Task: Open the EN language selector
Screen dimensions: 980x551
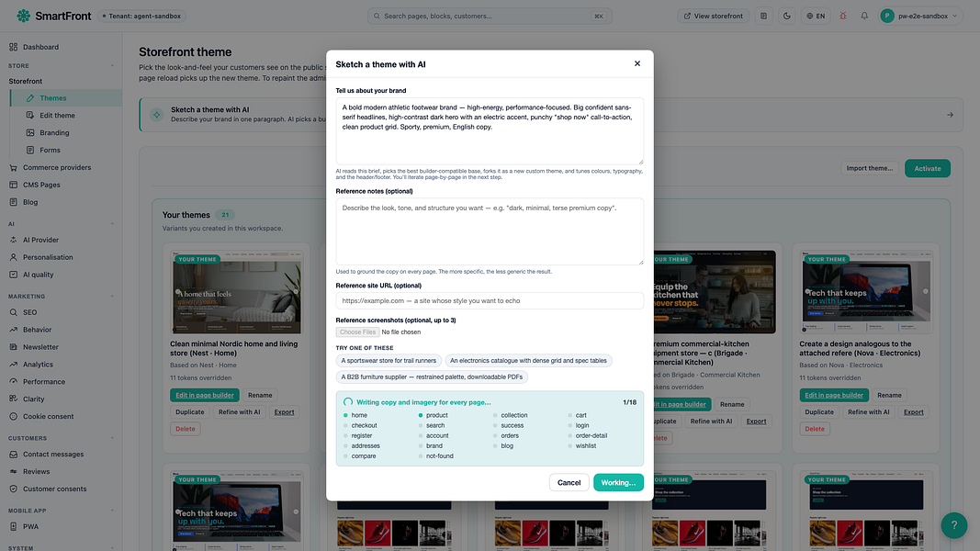Action: click(816, 16)
